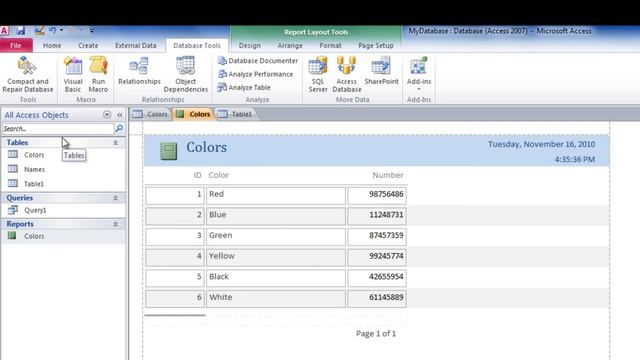Switch to the Colors table document tab
Image resolution: width=640 pixels, height=360 pixels.
click(x=151, y=114)
